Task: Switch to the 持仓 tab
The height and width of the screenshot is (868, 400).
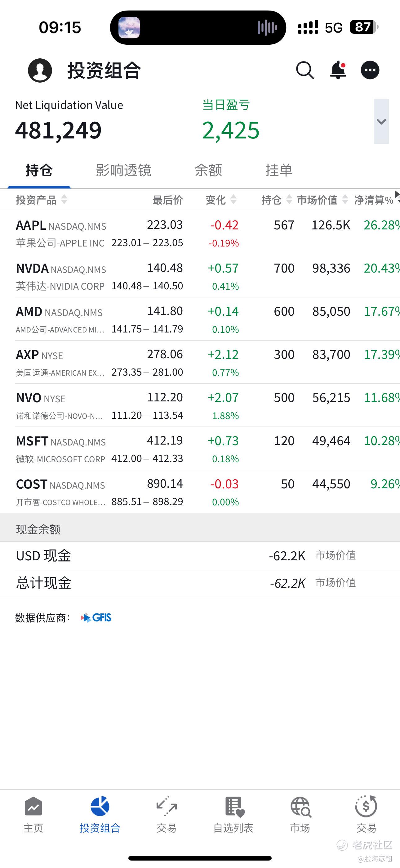Action: tap(39, 170)
